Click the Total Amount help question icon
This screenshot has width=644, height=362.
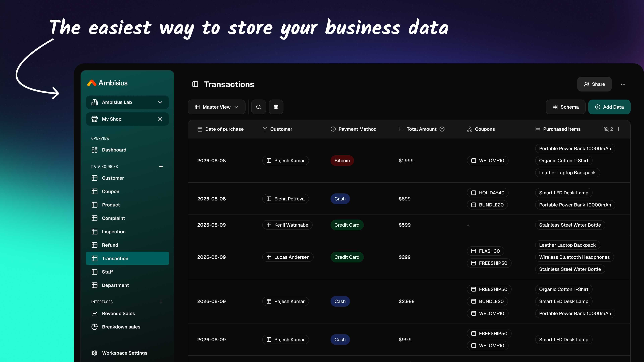442,129
